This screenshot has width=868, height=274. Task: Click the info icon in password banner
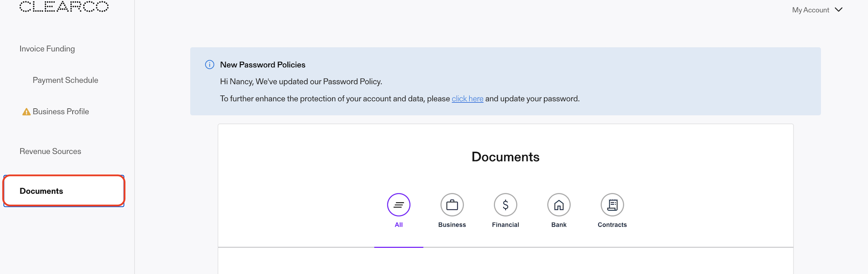(x=210, y=65)
